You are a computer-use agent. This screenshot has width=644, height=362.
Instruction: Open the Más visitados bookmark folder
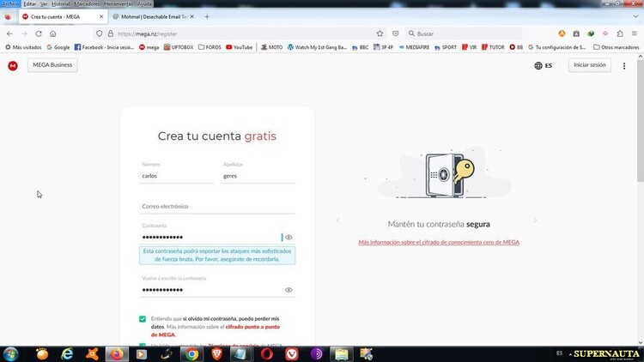coord(23,47)
